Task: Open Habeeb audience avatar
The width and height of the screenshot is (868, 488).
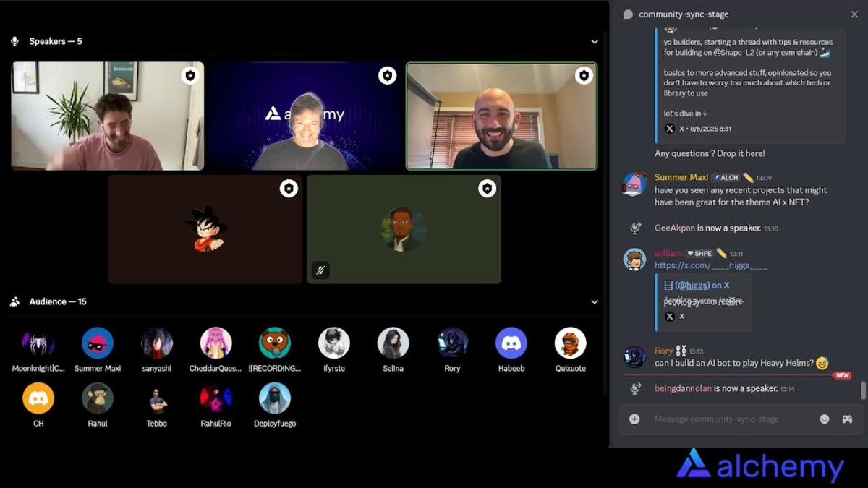Action: (x=511, y=343)
